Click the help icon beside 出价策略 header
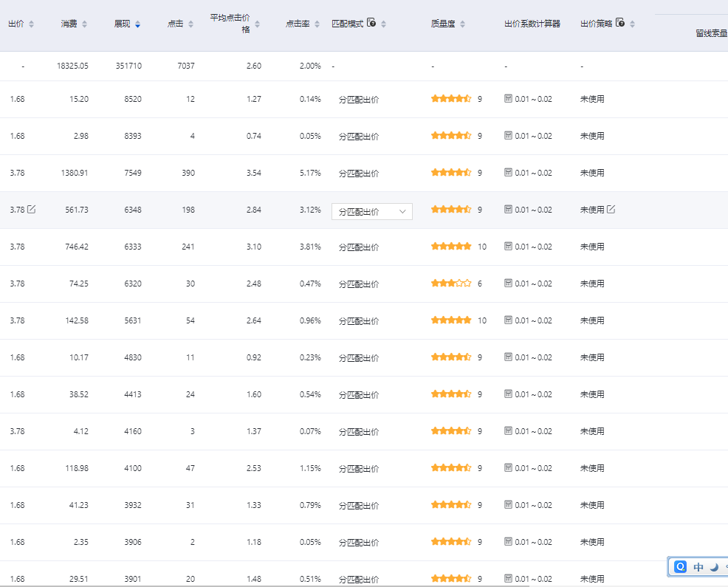This screenshot has width=728, height=587. tap(620, 24)
